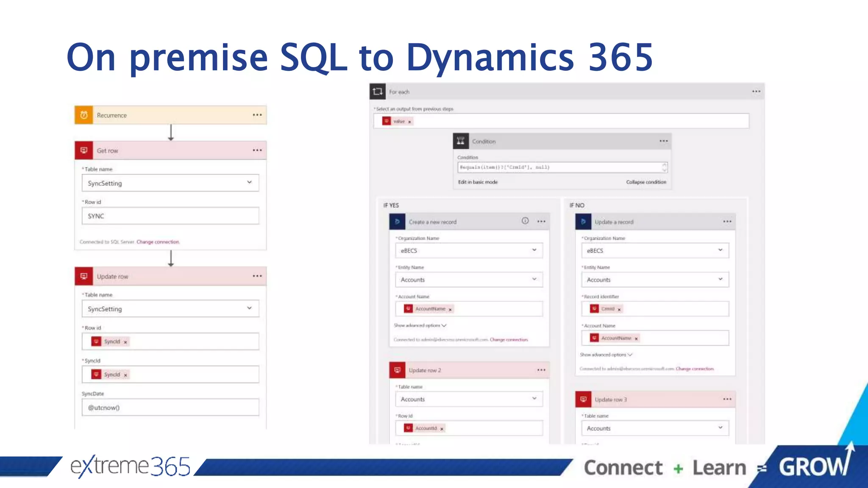
Task: Click the Account Name field in Update a record
Action: pyautogui.click(x=655, y=338)
